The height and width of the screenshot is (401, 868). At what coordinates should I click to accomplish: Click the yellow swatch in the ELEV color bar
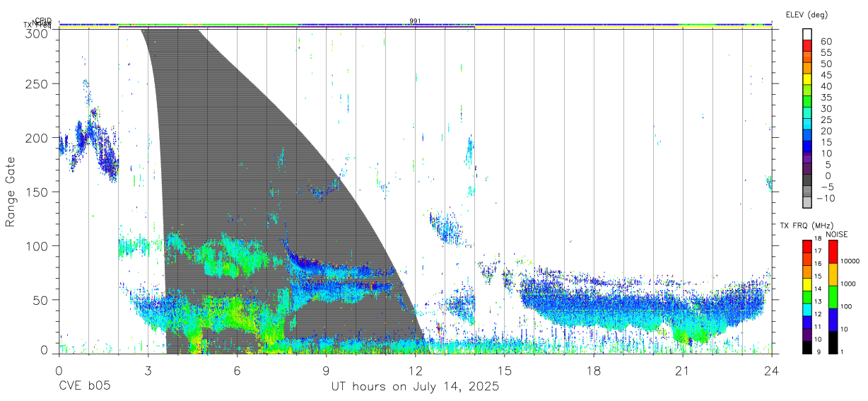[807, 80]
